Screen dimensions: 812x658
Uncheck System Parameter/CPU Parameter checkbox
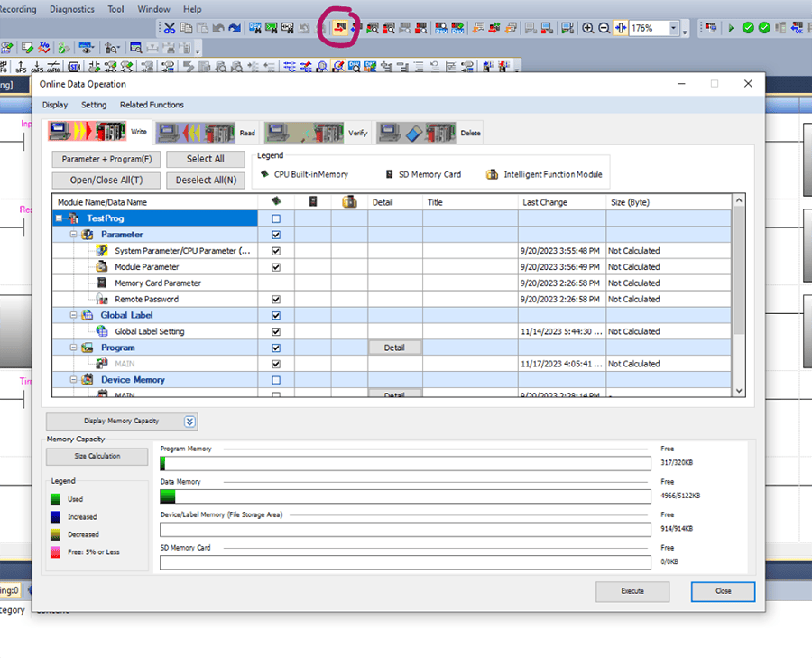(276, 251)
